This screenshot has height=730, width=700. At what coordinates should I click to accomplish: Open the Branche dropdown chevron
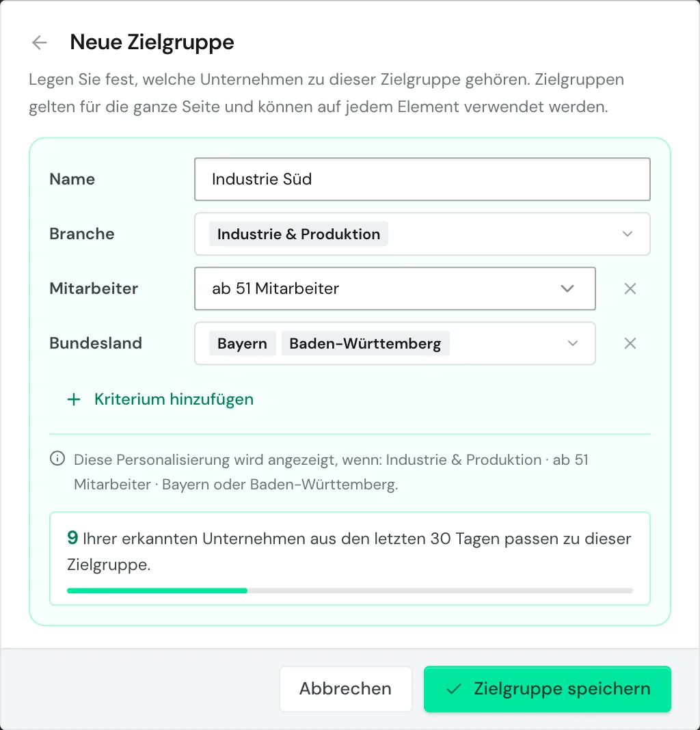pos(628,234)
